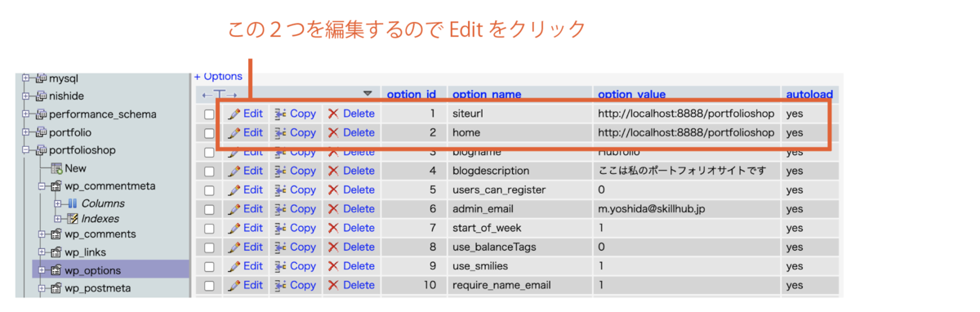Select the siteurl option_value URL cell
The image size is (980, 312).
[x=686, y=114]
